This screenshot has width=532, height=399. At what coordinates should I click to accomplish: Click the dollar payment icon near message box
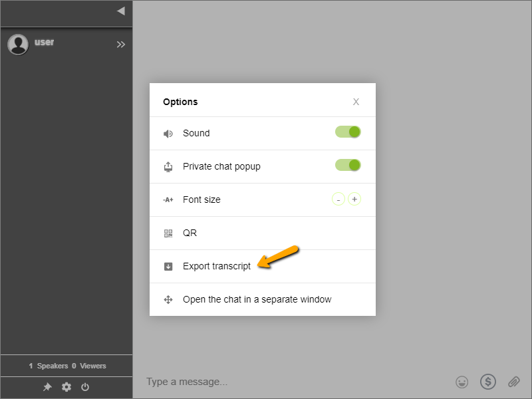pos(488,382)
